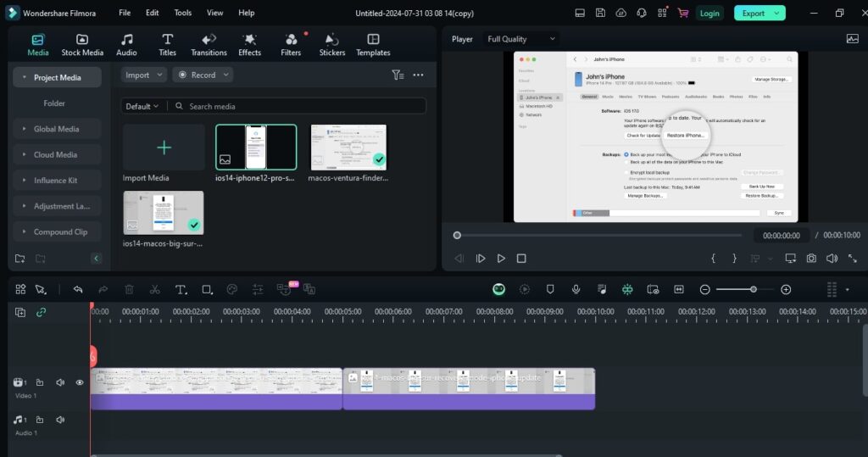
Task: Toggle Video 1 track visibility eye
Action: pos(80,382)
